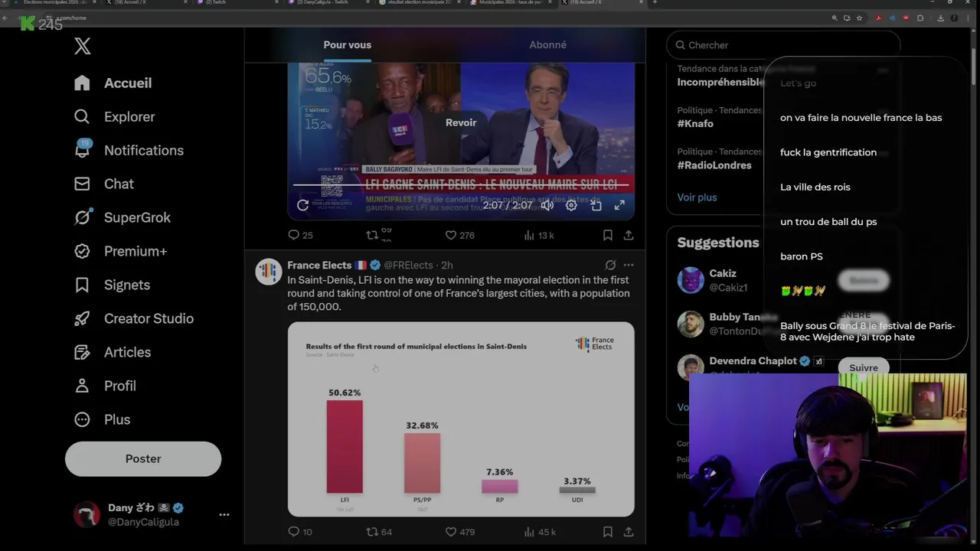The image size is (980, 551).
Task: Open Profil in the sidebar
Action: [104, 386]
